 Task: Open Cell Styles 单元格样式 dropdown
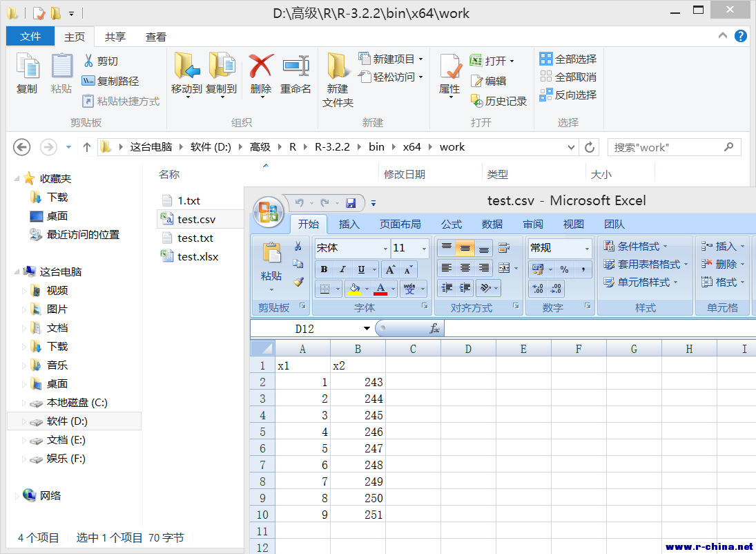pos(640,283)
